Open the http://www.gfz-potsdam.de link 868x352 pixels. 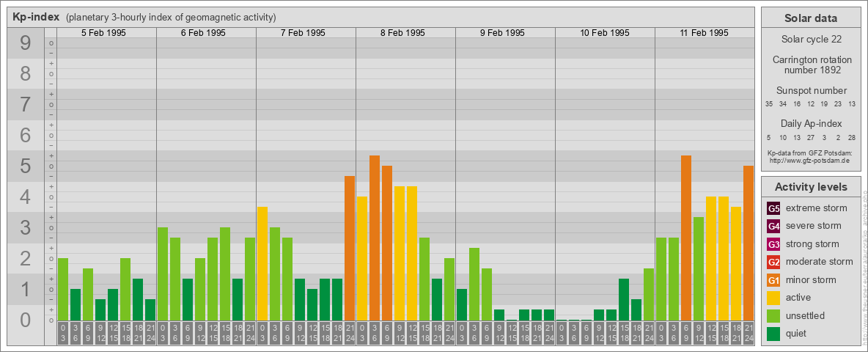coord(809,160)
